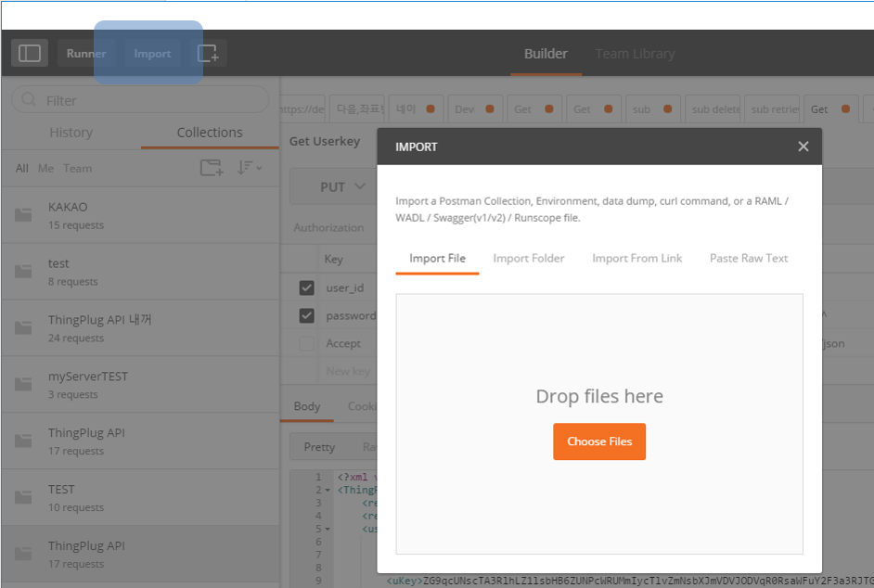Click the Choose Files button
This screenshot has width=874, height=588.
click(x=599, y=441)
